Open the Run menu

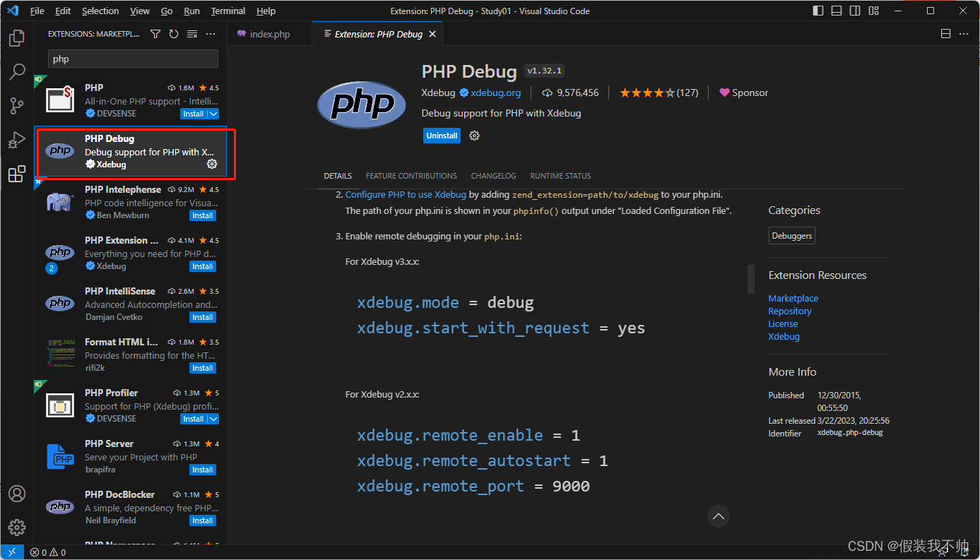(191, 11)
